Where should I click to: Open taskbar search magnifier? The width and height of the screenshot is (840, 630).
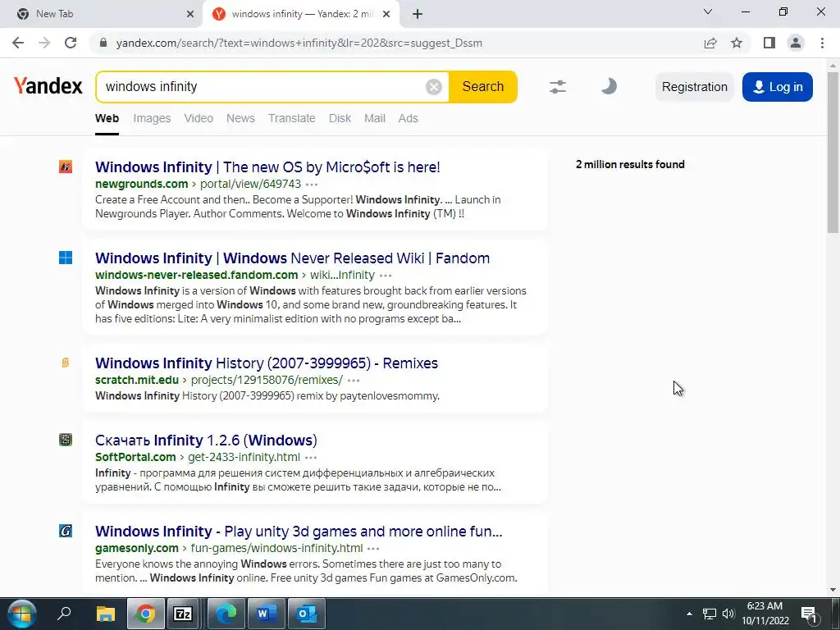[64, 614]
